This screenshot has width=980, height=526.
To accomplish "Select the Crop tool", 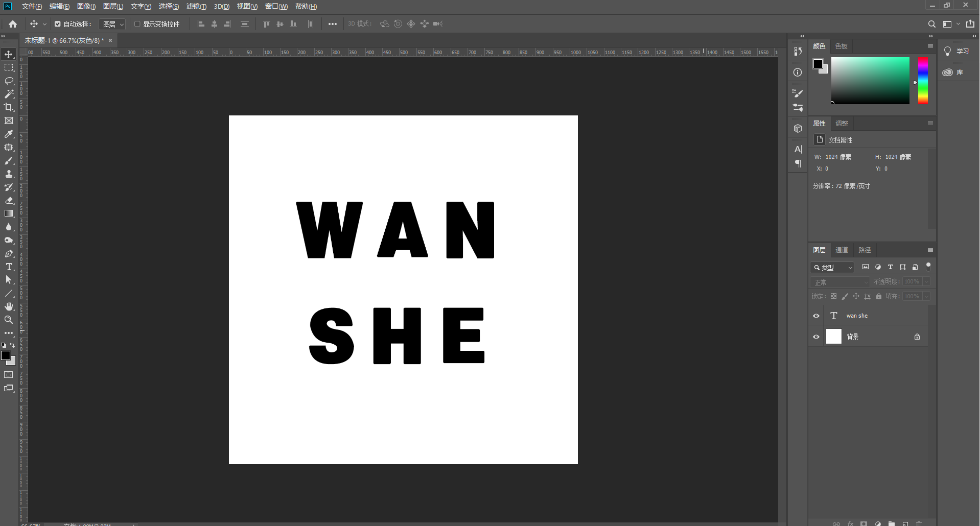I will (x=9, y=107).
